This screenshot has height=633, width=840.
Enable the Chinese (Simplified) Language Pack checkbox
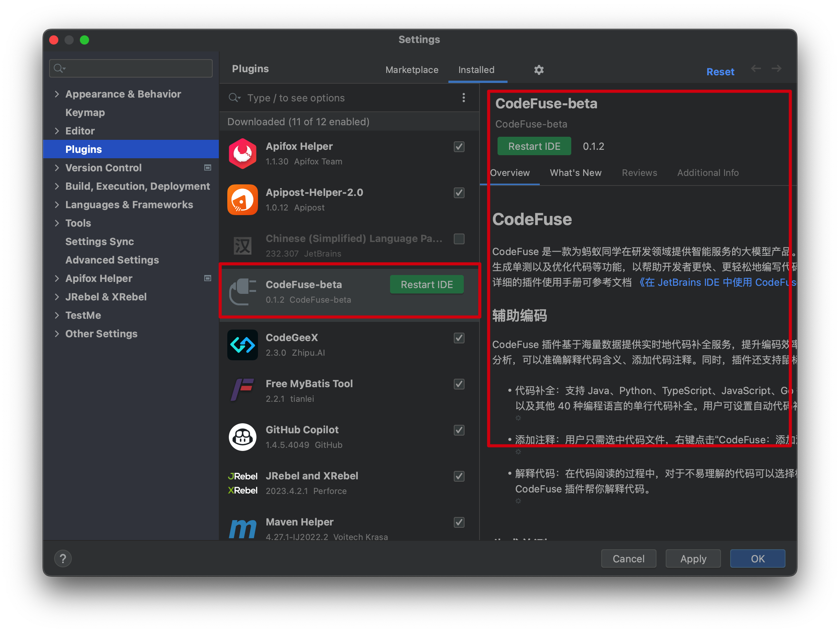[459, 239]
